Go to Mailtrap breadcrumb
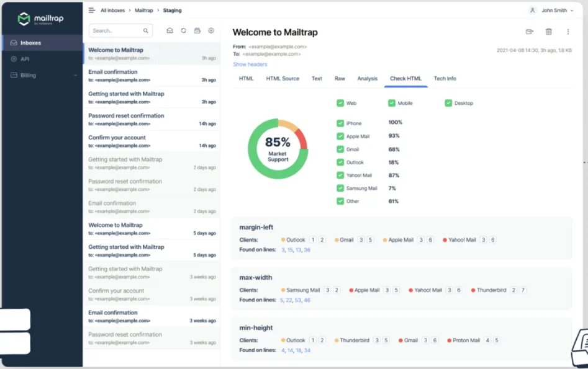 coord(143,11)
